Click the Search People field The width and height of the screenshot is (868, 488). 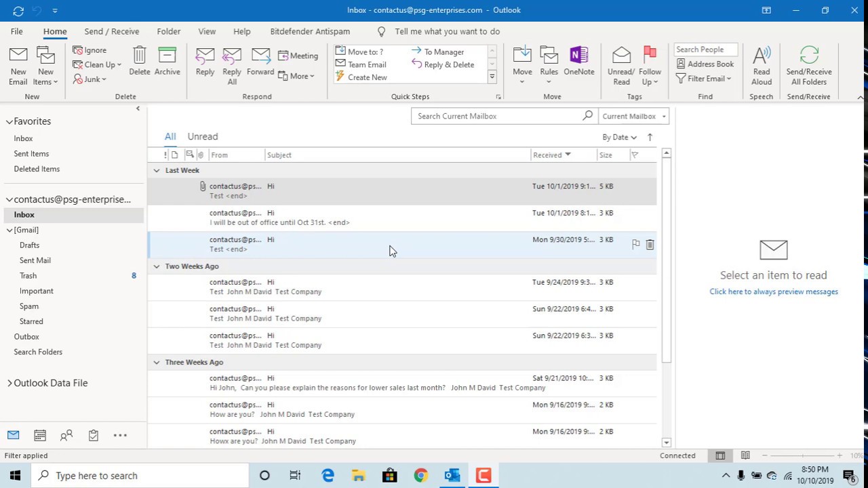click(705, 49)
